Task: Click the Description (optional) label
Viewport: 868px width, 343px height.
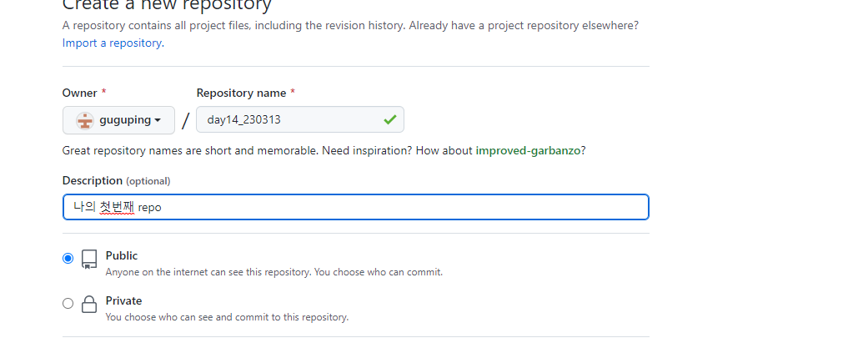Action: tap(116, 180)
